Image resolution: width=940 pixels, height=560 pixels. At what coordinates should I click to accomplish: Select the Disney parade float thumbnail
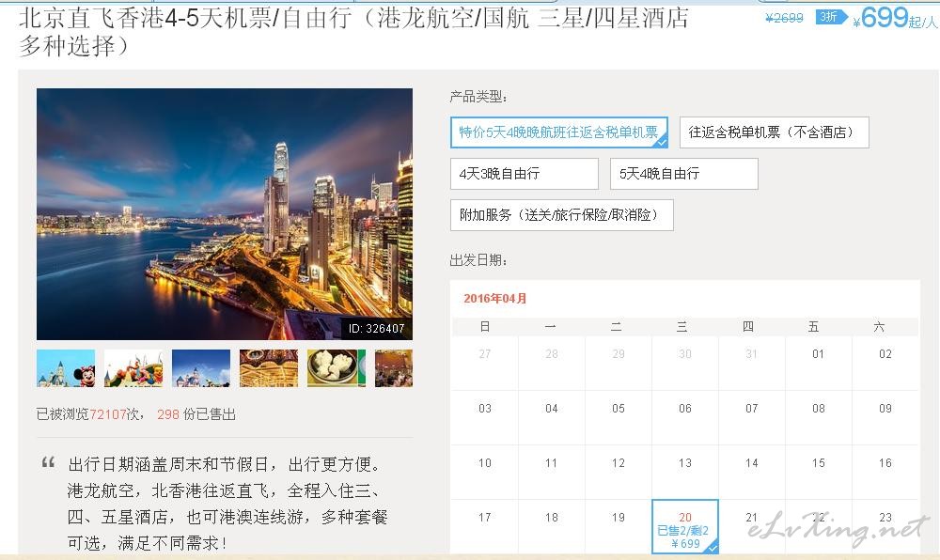133,368
